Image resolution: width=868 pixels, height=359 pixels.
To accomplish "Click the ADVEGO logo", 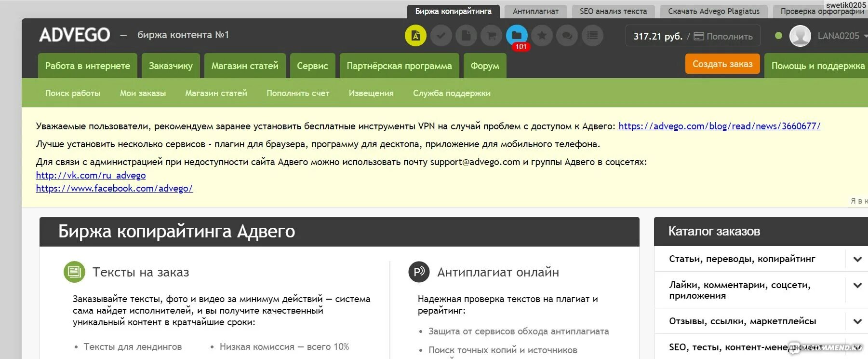I will [x=75, y=35].
